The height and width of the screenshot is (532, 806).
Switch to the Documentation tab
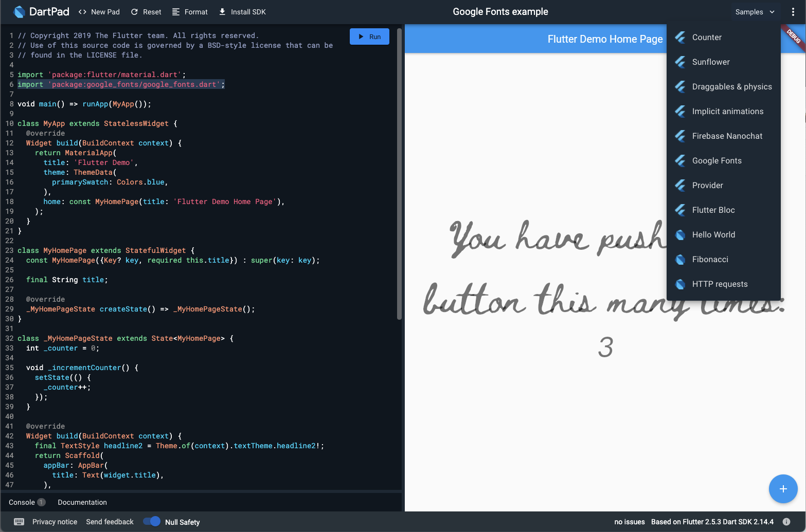point(82,502)
